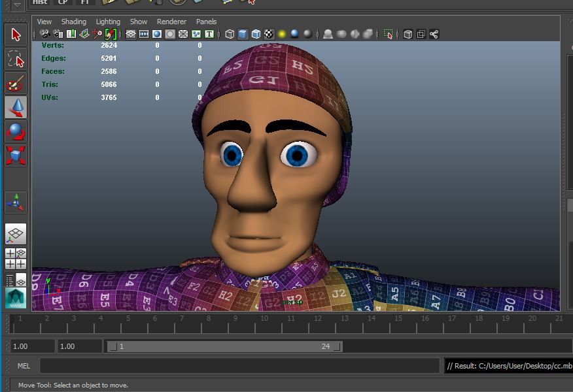Open the Lighting menu

[108, 22]
